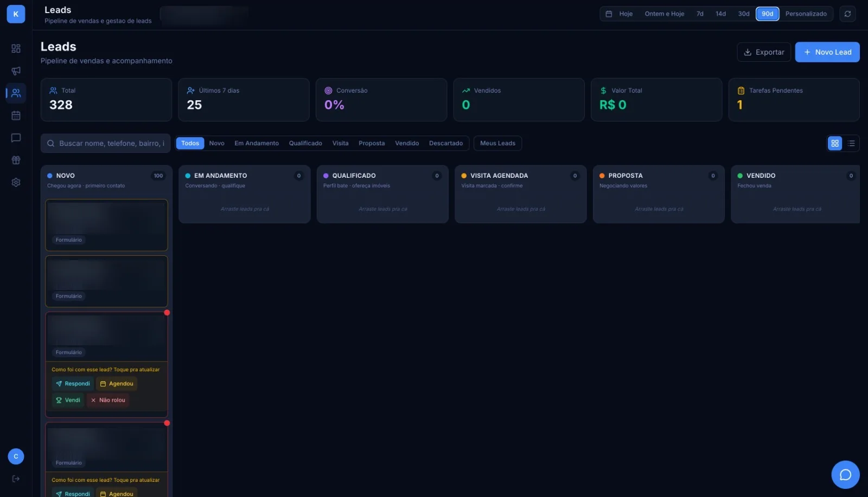Viewport: 868px width, 497px height.
Task: Click the Exportar button
Action: coord(763,52)
